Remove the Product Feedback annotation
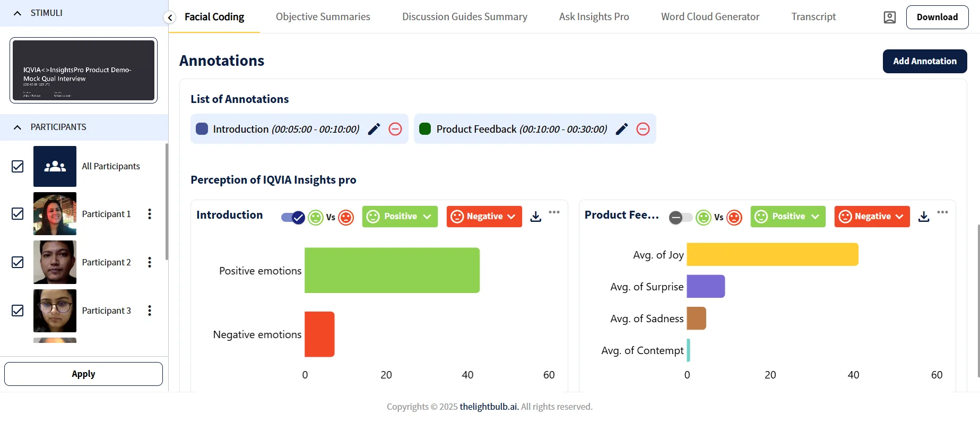This screenshot has height=422, width=980. tap(643, 129)
